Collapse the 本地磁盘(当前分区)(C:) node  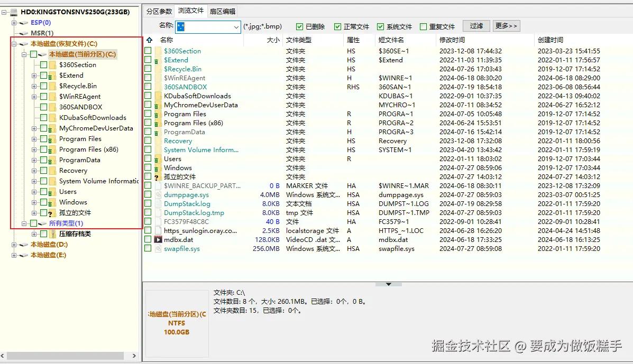pyautogui.click(x=24, y=54)
